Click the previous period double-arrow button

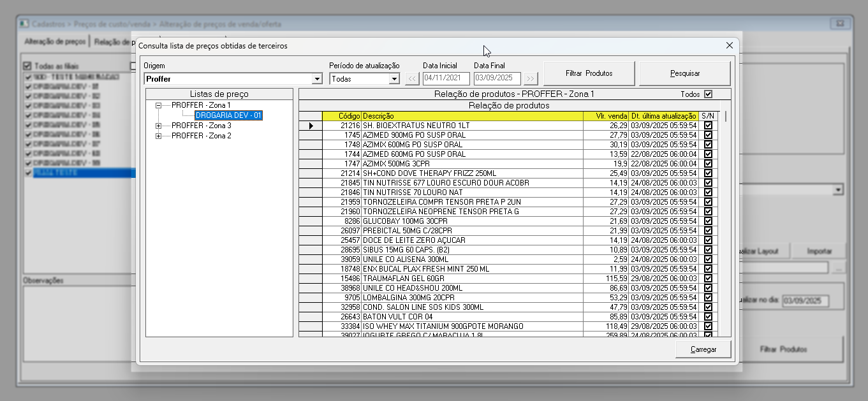coord(413,79)
